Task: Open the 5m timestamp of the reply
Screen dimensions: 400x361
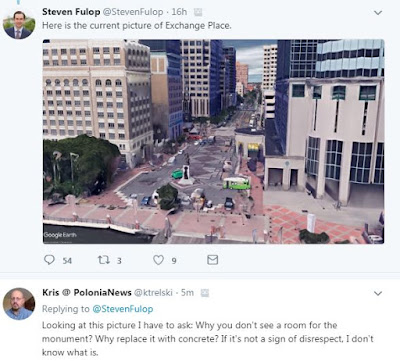Action: [187, 293]
